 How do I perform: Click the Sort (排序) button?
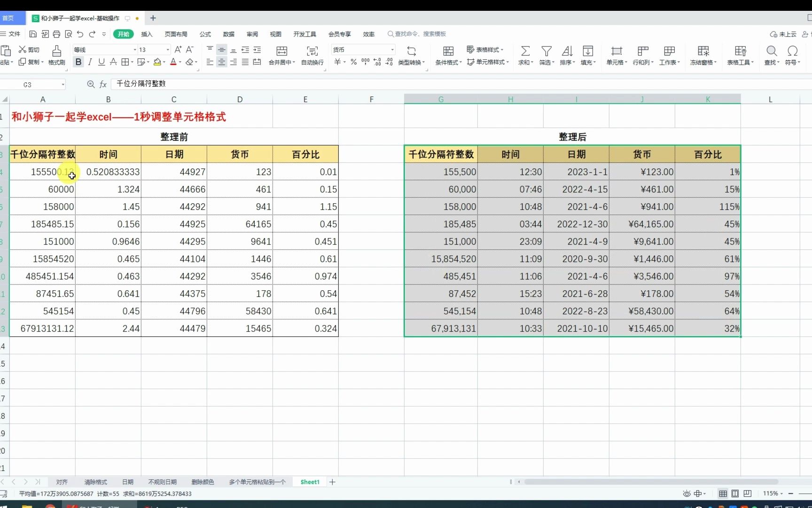[567, 55]
